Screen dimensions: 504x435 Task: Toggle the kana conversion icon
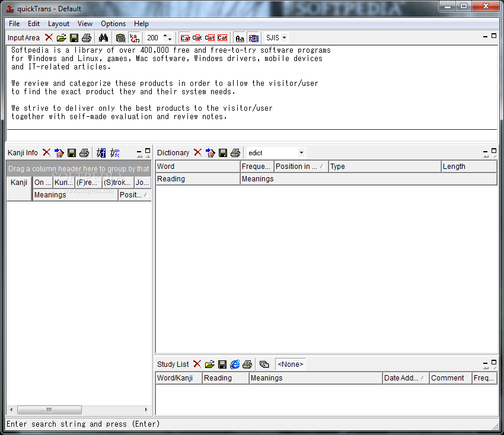tap(135, 37)
